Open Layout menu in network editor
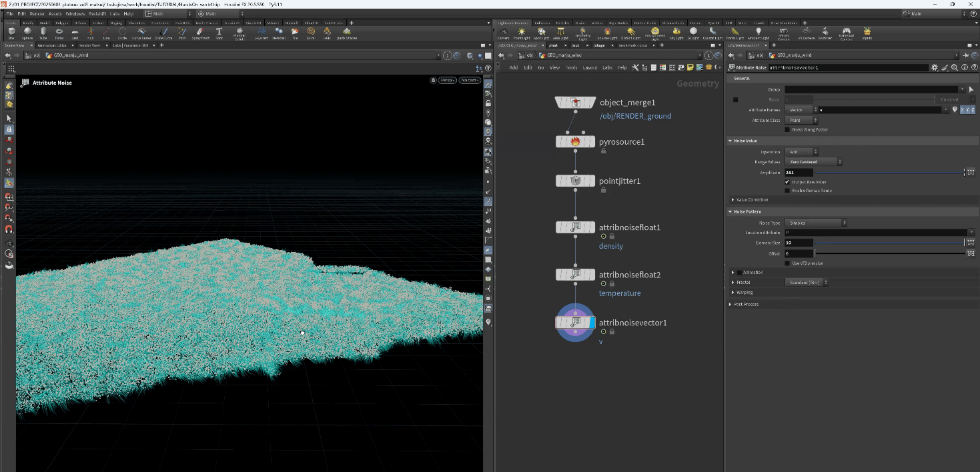980x472 pixels. click(590, 67)
